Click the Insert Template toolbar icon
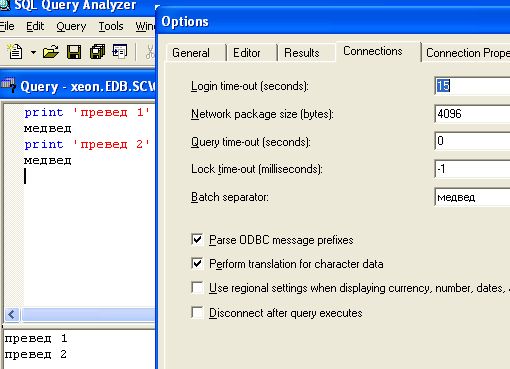The image size is (510, 369). click(120, 52)
